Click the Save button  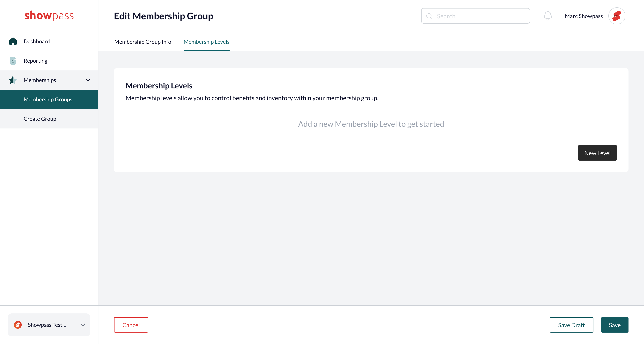coord(615,325)
